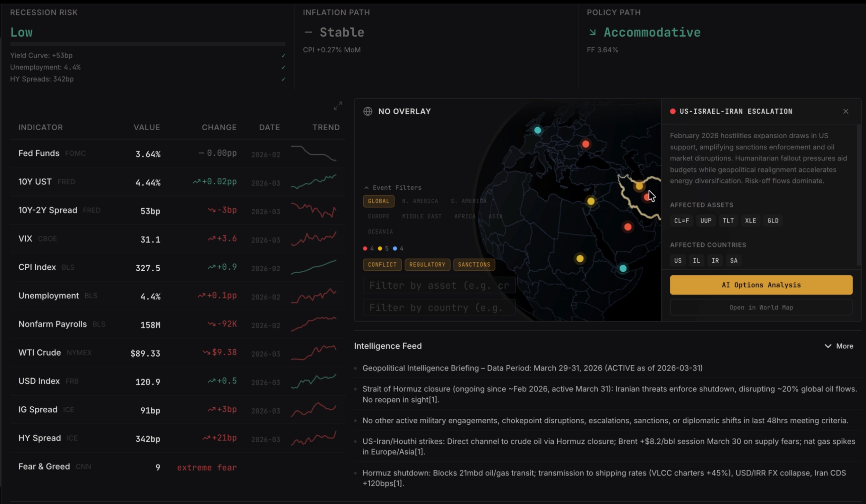Click the teal marker near Horn of Africa
This screenshot has width=866, height=504.
tap(623, 268)
